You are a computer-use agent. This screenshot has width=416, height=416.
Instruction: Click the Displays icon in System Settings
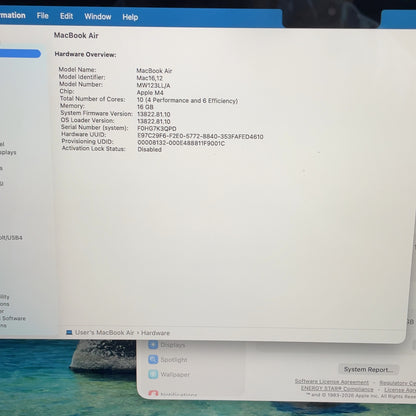tap(153, 345)
